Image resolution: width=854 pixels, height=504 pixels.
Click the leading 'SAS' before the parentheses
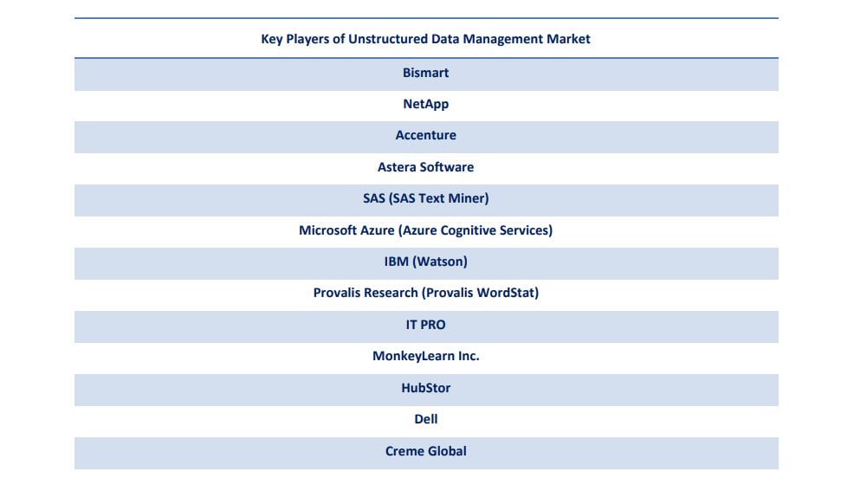[374, 198]
